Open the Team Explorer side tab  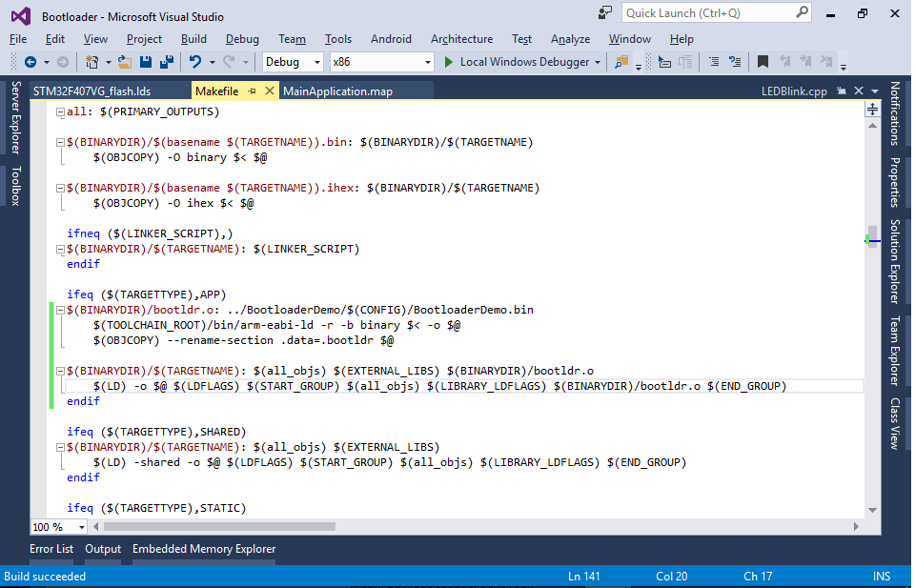tap(895, 351)
